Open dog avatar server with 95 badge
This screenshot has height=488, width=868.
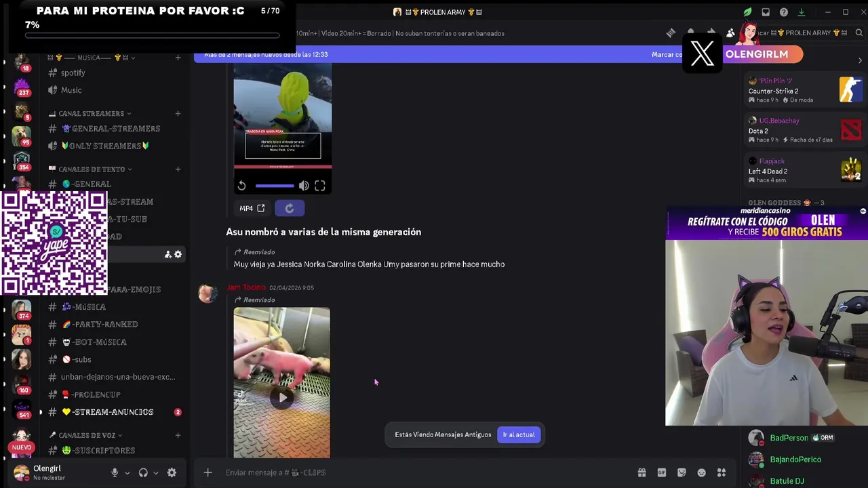click(x=22, y=136)
